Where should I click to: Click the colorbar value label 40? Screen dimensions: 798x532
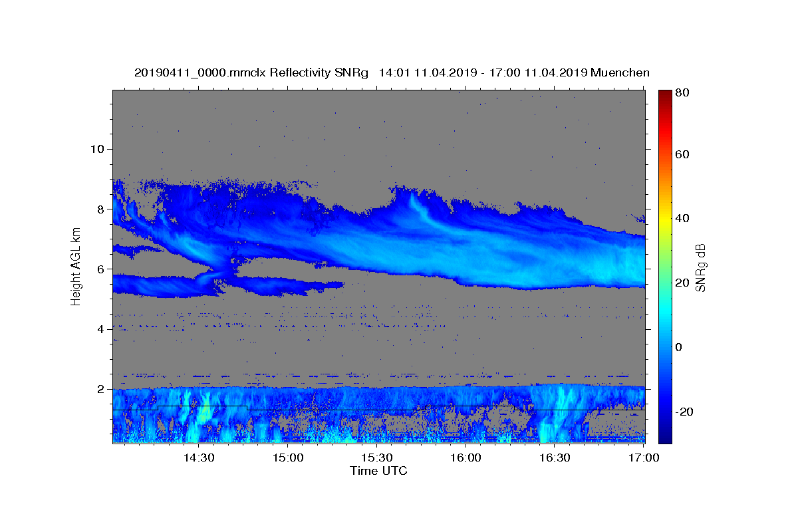click(x=682, y=218)
